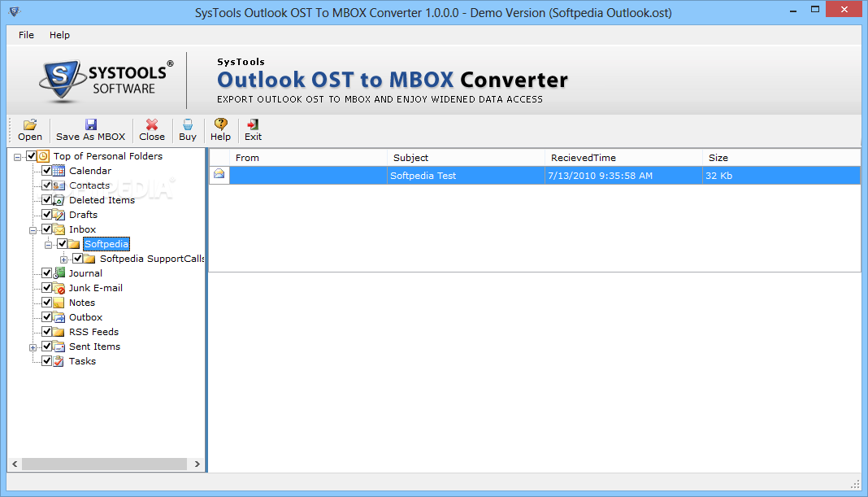
Task: Click the Softpedia SupportCalls folder icon
Action: tap(89, 259)
